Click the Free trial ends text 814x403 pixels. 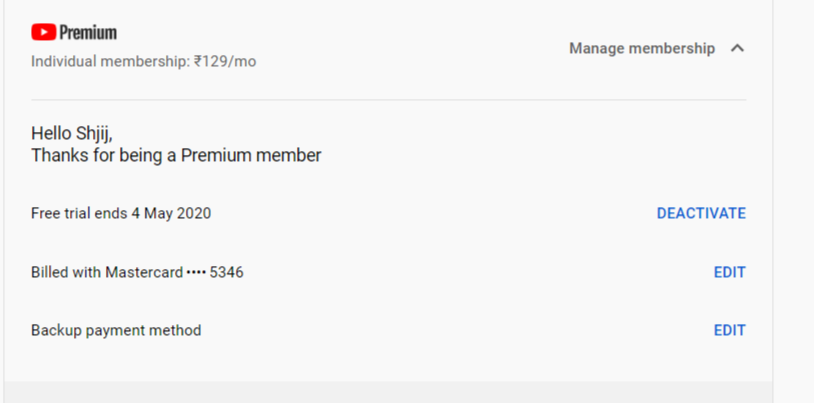coord(79,213)
